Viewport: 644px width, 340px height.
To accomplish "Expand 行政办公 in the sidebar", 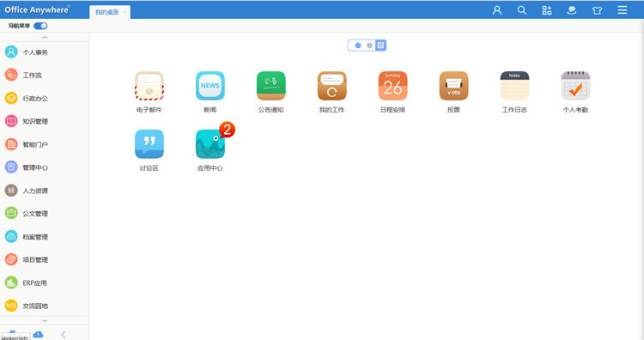I will (45, 98).
